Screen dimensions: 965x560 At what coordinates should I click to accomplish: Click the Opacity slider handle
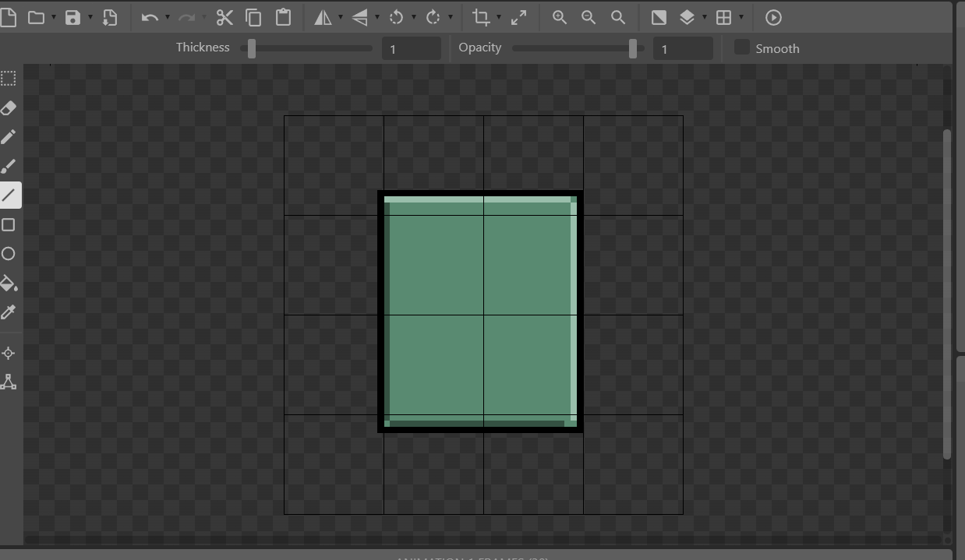pyautogui.click(x=633, y=48)
